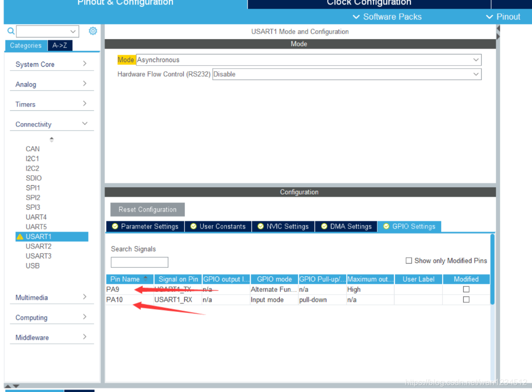Open the Parameter Settings tab
This screenshot has height=392, width=532.
145,226
